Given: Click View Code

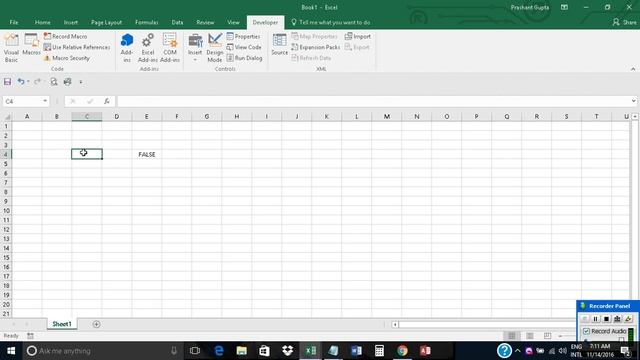Looking at the screenshot, I should tap(244, 47).
